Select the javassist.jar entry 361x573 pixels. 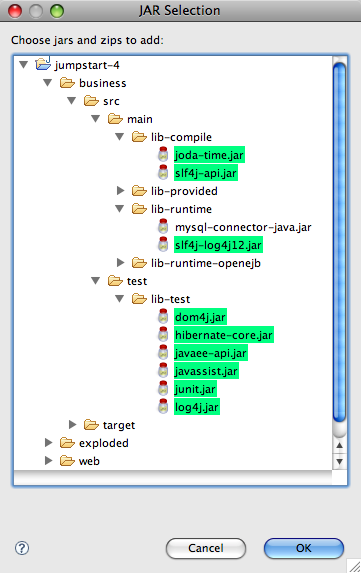pos(206,371)
